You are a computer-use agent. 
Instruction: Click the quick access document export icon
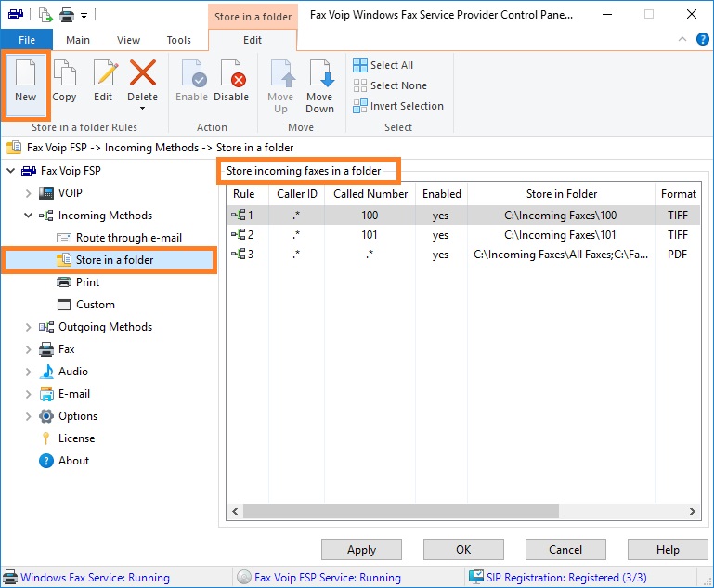click(45, 15)
